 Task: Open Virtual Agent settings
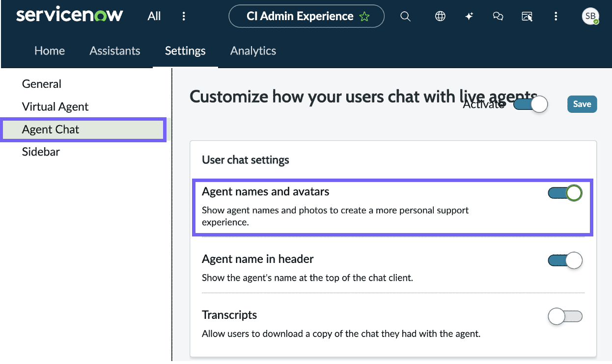pos(56,106)
